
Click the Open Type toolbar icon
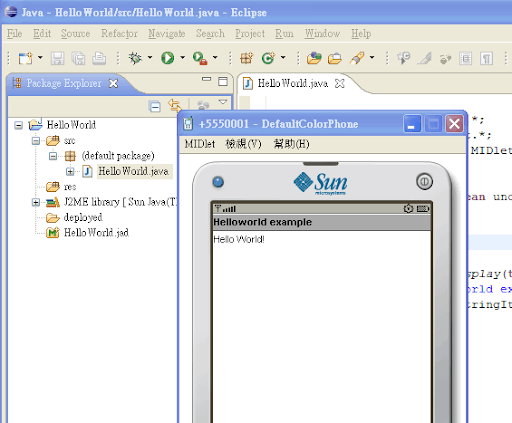[x=314, y=58]
